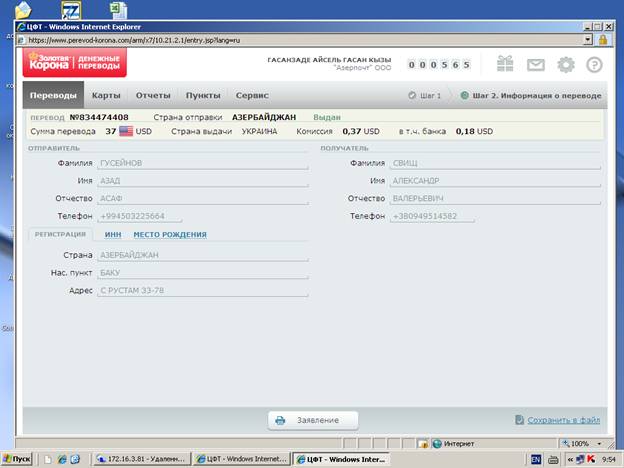Click sender Отчество field АСАФ
Screen dimensions: 624x468
[203, 198]
